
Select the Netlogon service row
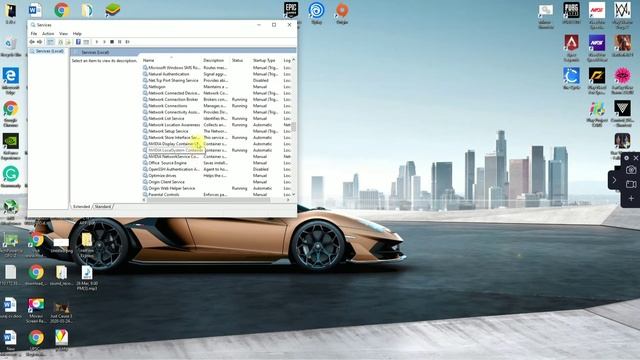[216, 87]
